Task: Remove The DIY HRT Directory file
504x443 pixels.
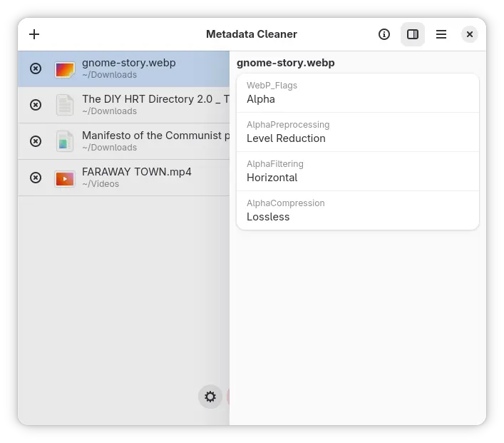Action: 36,105
